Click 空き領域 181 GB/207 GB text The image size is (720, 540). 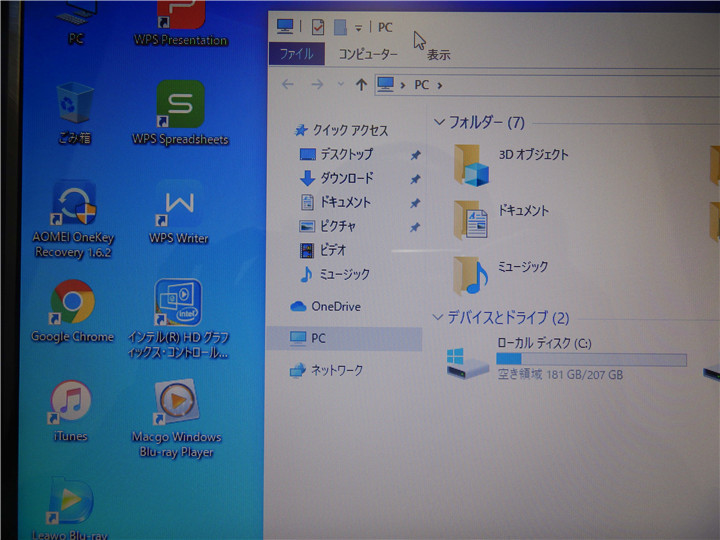click(x=560, y=375)
